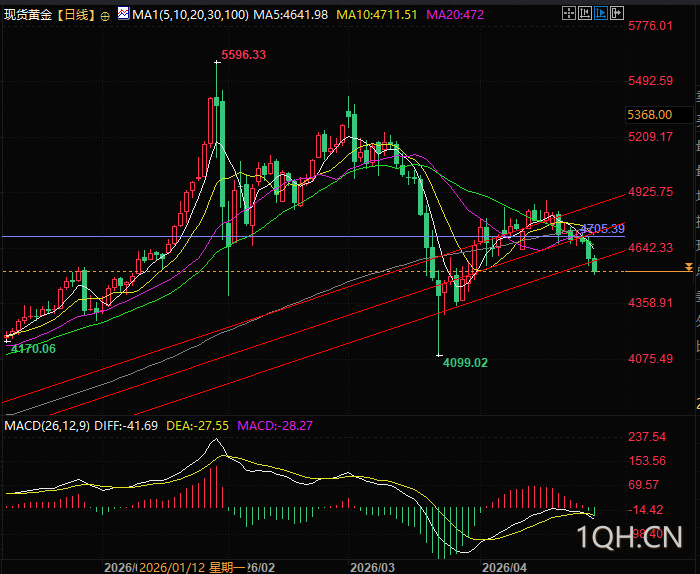This screenshot has height=574, width=700.
Task: Select the magenta MA20 legend label
Action: (456, 15)
